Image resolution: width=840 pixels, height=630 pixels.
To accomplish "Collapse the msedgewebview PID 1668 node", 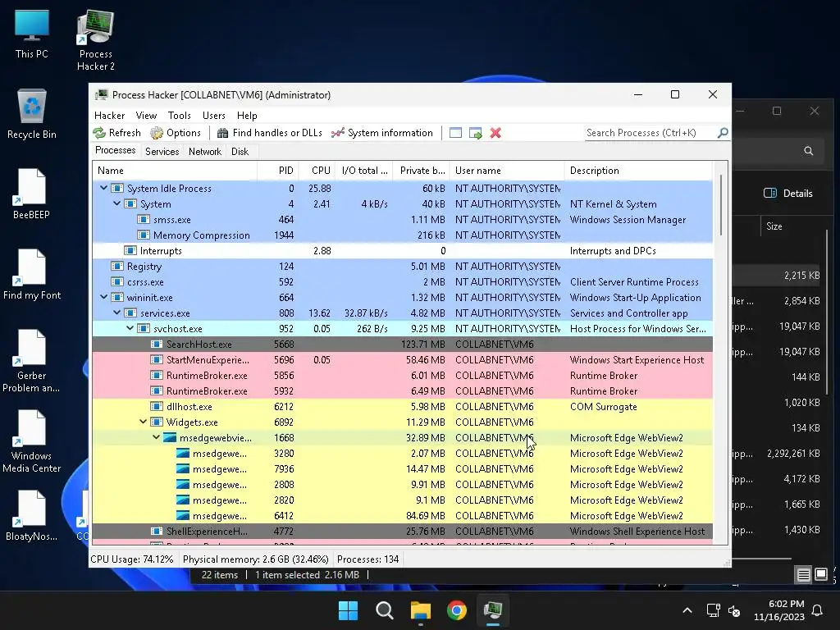I will pos(156,437).
